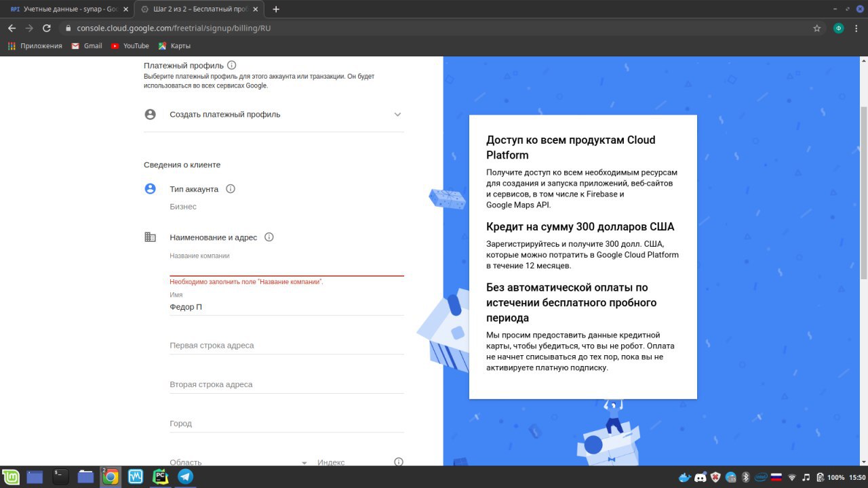Click the info icon beside Наименование и адрес
This screenshot has height=488, width=868.
click(269, 237)
